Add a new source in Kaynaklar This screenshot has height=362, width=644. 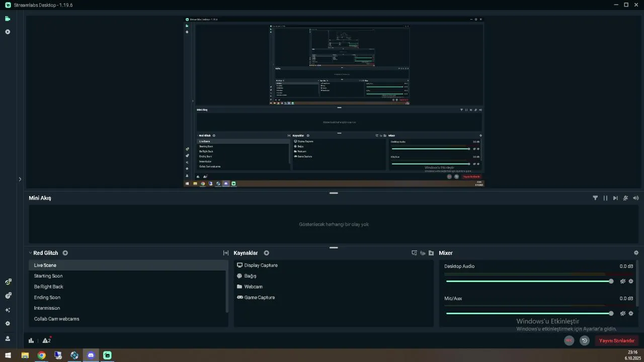pos(266,253)
